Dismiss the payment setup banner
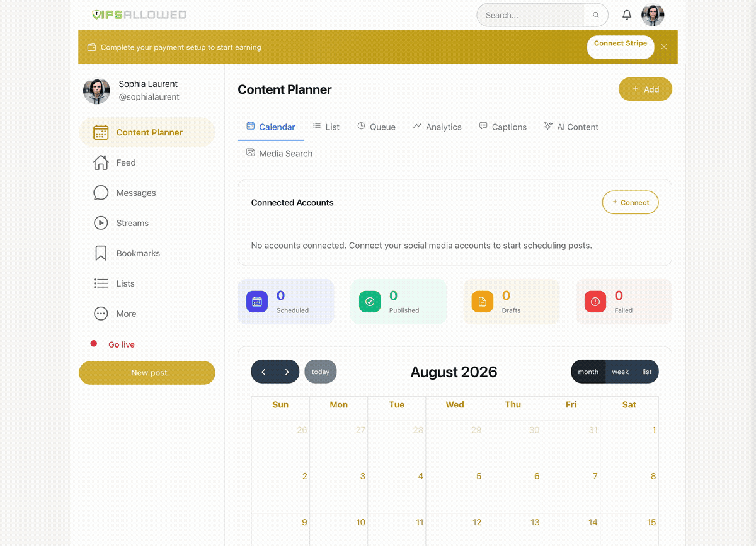This screenshot has height=546, width=756. [664, 47]
